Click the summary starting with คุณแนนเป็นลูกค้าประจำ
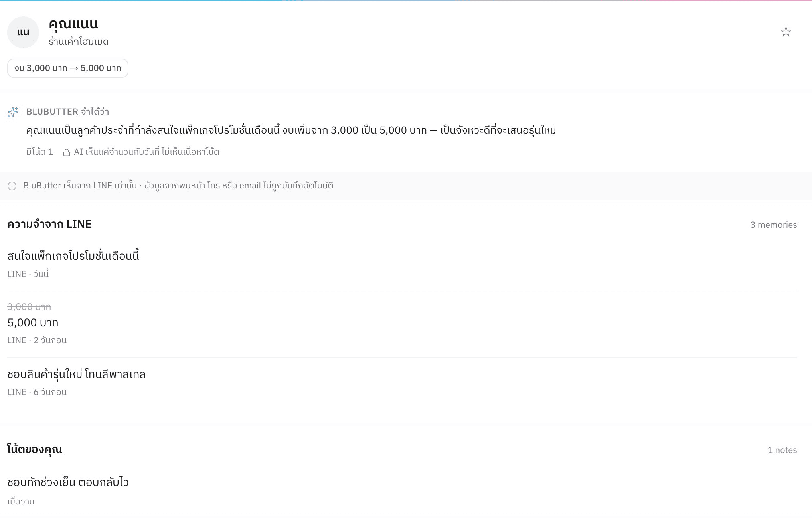This screenshot has height=518, width=812. (291, 130)
